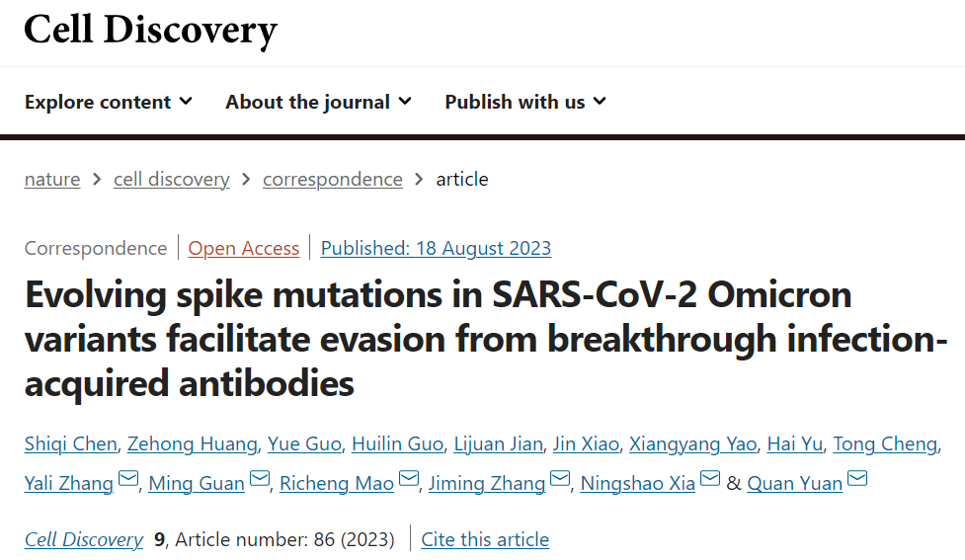Image resolution: width=965 pixels, height=560 pixels.
Task: Expand the Publish with us menu
Action: 525,102
